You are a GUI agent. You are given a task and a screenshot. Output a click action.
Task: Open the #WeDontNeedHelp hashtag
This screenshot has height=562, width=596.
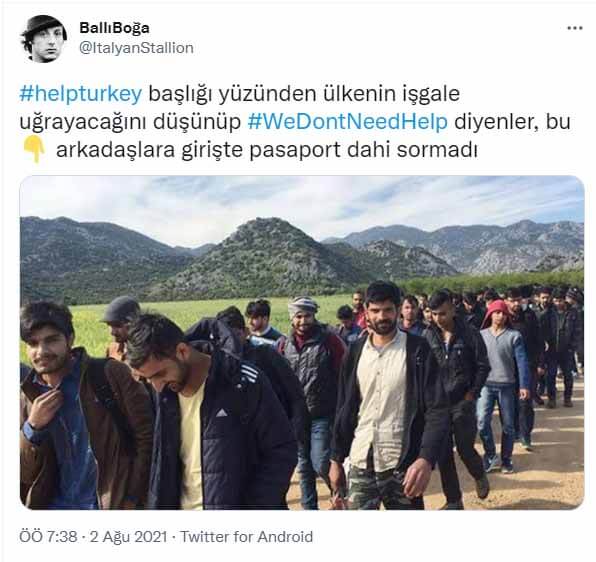347,122
